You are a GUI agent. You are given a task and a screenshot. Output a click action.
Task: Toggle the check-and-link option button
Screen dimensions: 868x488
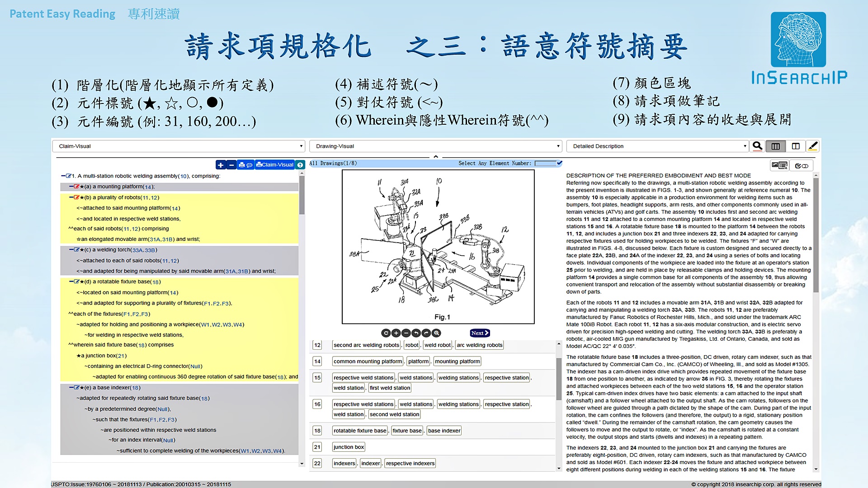pos(801,166)
